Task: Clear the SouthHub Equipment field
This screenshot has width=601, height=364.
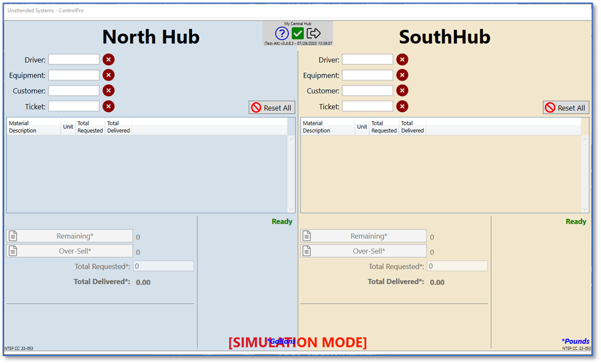Action: coord(402,75)
